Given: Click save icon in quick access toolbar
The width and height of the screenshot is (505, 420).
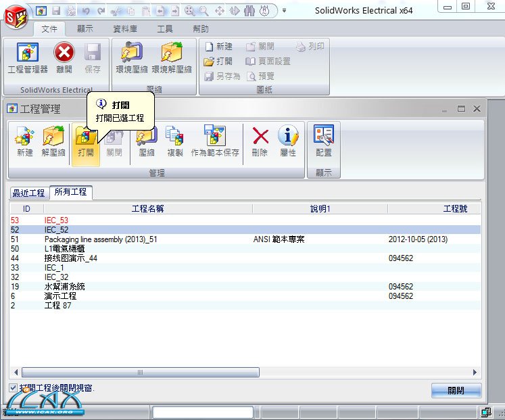Looking at the screenshot, I should 56,11.
